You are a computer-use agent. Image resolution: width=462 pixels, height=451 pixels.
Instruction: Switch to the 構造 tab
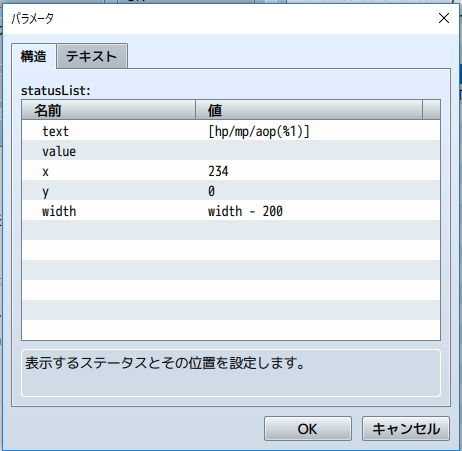33,56
